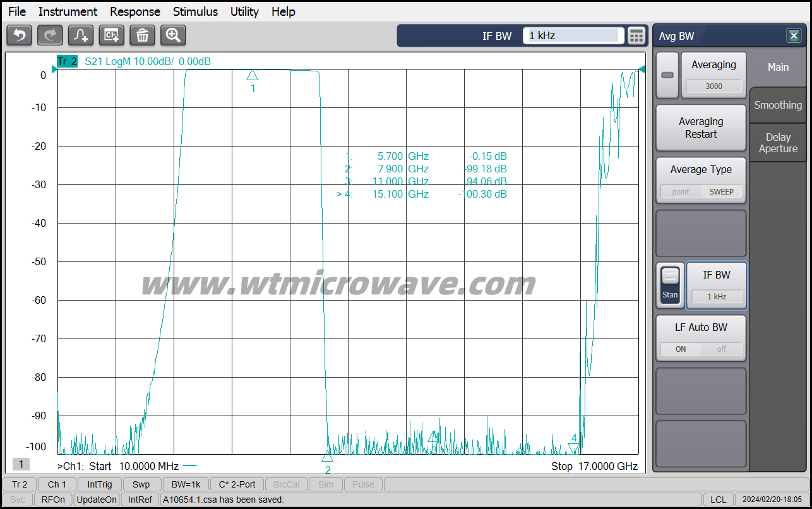This screenshot has width=812, height=509.
Task: Click the magnifier zoom icon
Action: (173, 35)
